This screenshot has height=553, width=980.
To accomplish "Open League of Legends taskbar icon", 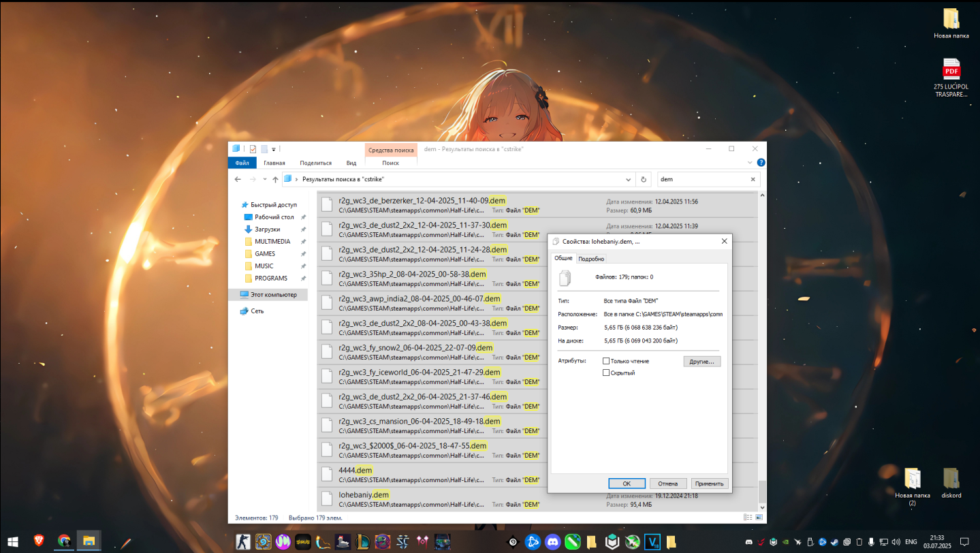I will click(362, 542).
